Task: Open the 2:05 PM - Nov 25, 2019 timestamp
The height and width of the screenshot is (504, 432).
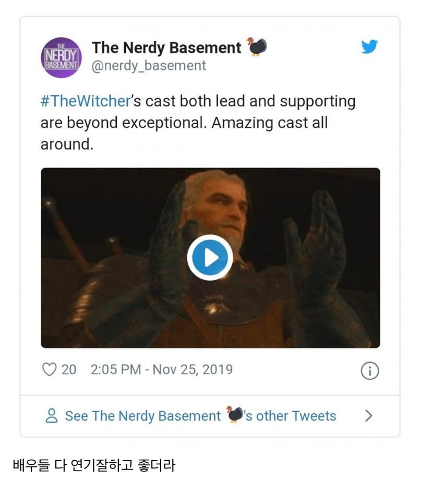Action: pyautogui.click(x=162, y=370)
